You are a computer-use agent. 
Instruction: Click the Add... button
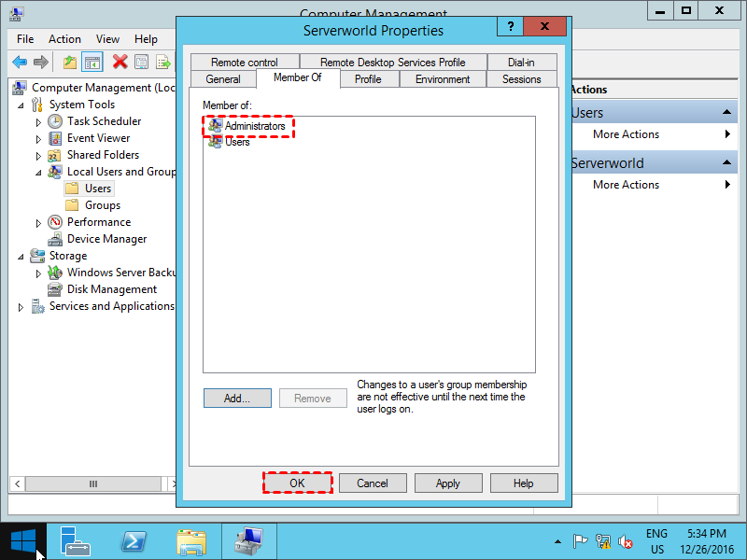pyautogui.click(x=237, y=399)
